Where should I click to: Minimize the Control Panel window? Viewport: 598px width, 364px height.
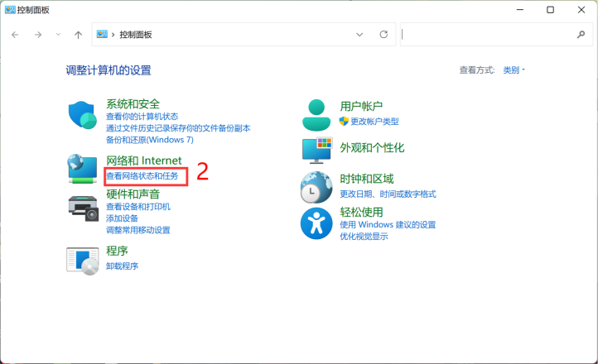519,10
